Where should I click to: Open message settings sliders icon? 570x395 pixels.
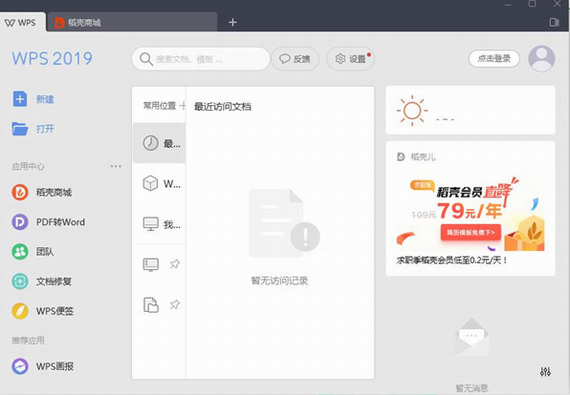point(545,371)
